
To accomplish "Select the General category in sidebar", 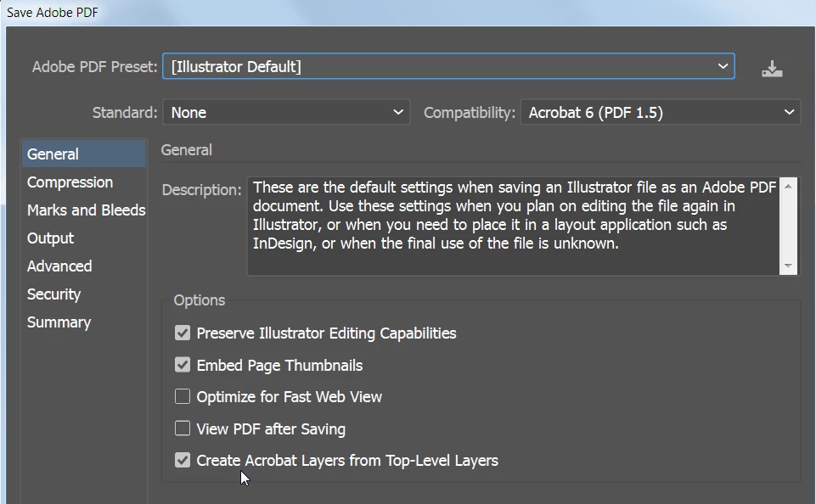I will point(84,154).
